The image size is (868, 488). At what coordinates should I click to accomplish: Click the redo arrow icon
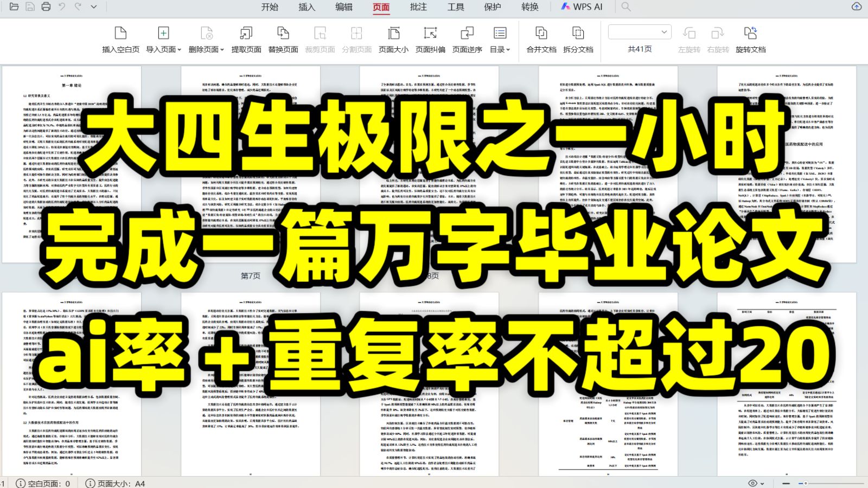pyautogui.click(x=78, y=7)
